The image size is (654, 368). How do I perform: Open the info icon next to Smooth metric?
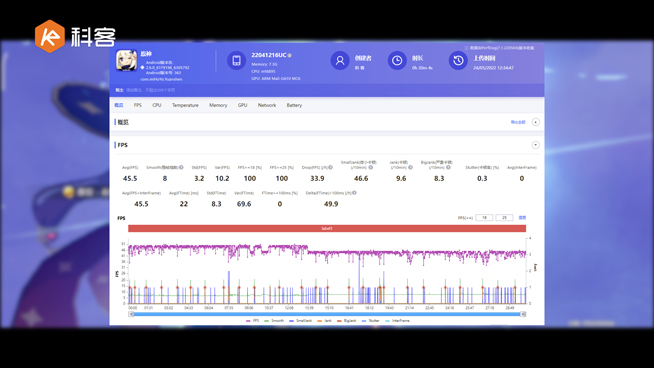tap(181, 167)
